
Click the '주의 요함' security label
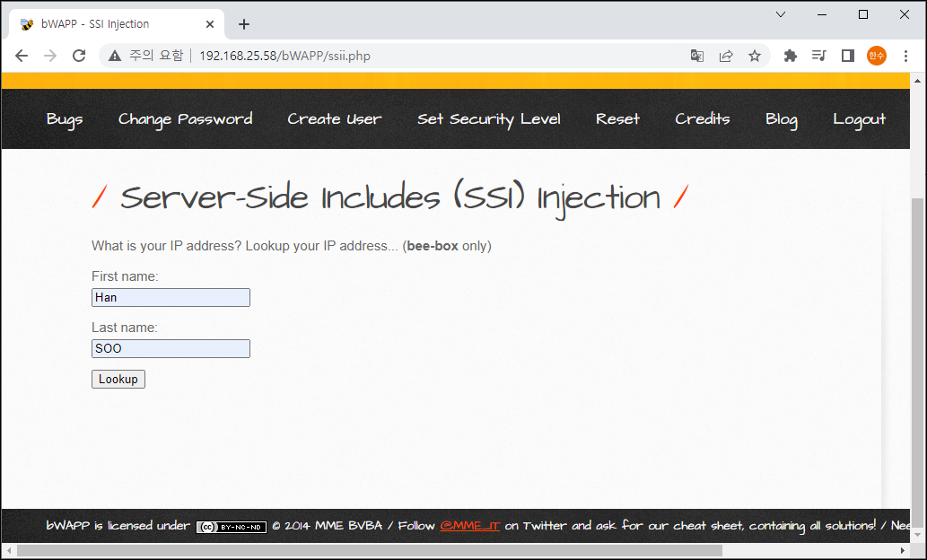[156, 56]
